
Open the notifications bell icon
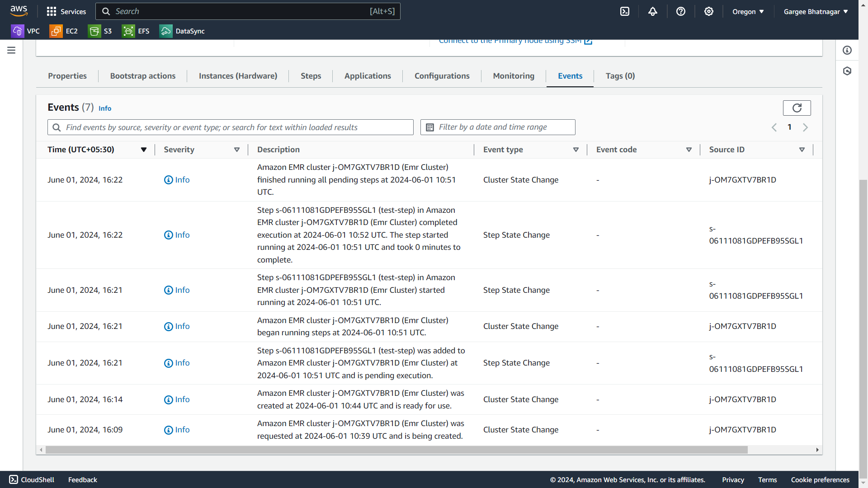coord(653,12)
